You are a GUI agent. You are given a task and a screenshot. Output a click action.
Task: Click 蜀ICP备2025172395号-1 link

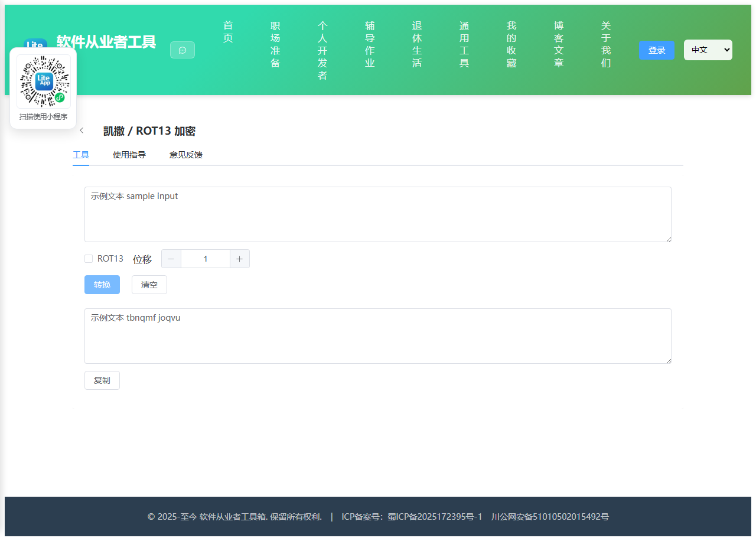click(x=435, y=517)
